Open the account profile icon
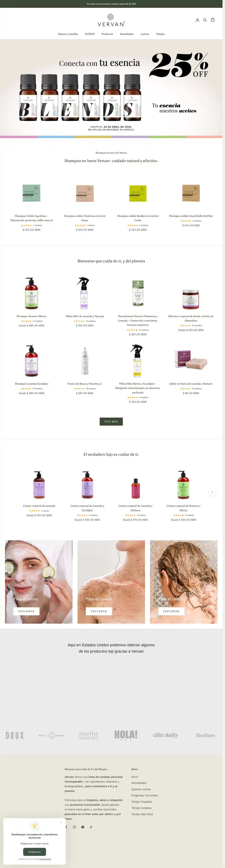The height and width of the screenshot is (868, 225). pyautogui.click(x=197, y=20)
